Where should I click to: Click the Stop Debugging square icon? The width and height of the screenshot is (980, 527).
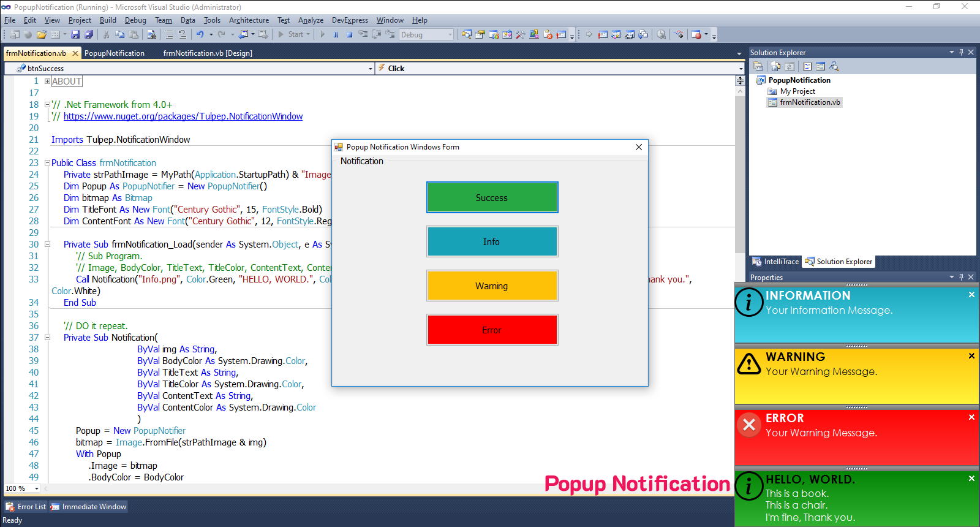(x=349, y=34)
